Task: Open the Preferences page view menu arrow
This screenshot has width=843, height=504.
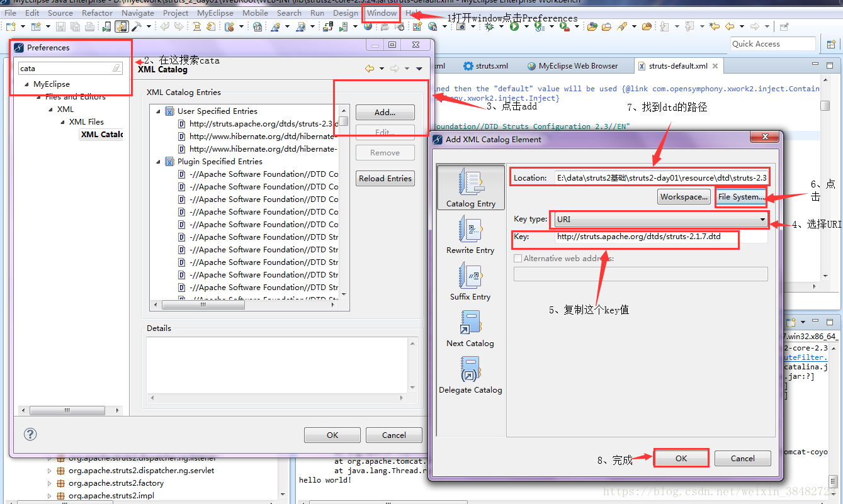Action: [x=419, y=69]
